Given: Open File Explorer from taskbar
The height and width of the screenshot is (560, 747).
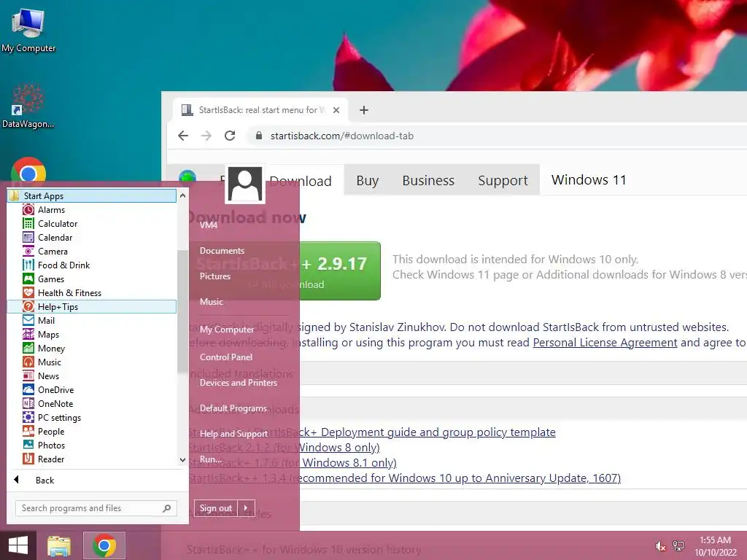Looking at the screenshot, I should click(x=59, y=545).
